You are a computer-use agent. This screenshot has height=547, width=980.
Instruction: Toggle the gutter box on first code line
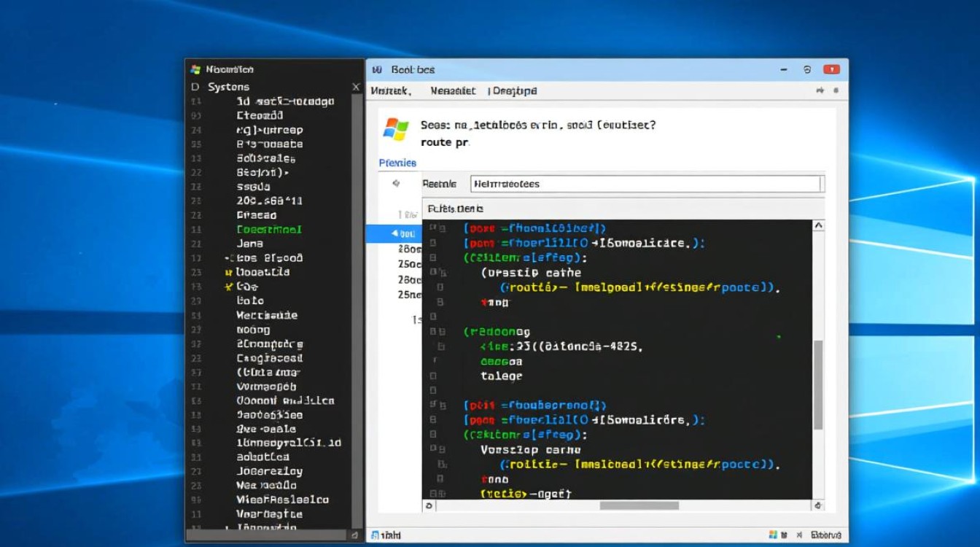click(x=433, y=228)
